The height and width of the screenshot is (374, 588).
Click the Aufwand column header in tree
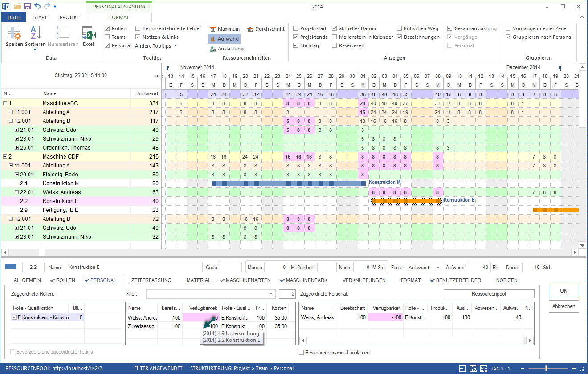(145, 93)
